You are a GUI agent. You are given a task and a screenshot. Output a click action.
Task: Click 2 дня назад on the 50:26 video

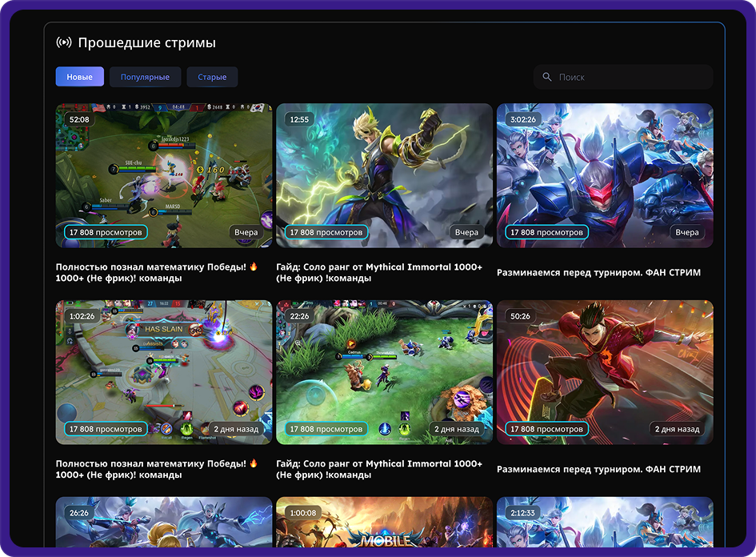(677, 429)
